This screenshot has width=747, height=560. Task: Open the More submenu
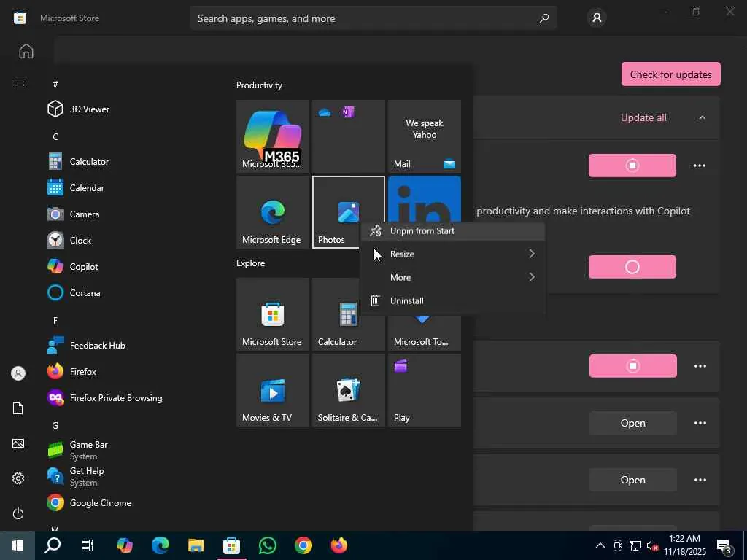[x=452, y=277]
